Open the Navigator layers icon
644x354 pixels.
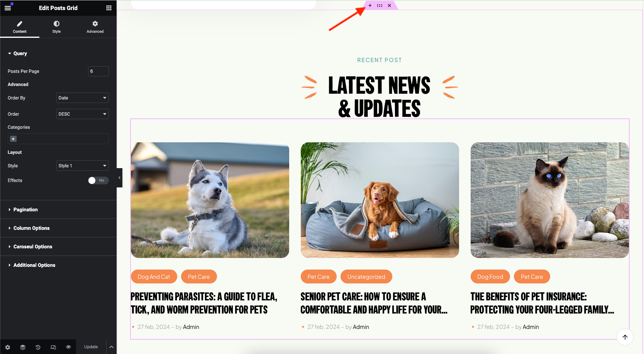23,347
